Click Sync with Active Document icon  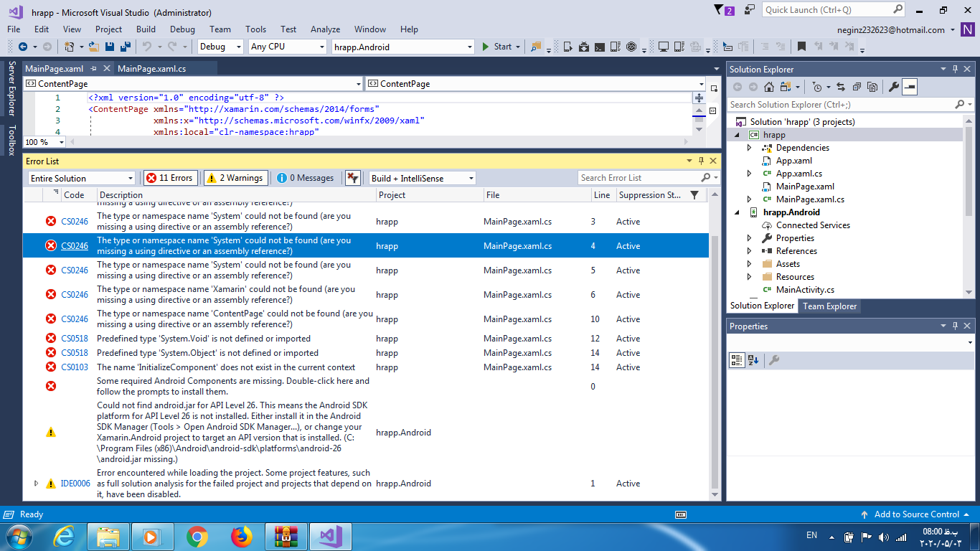click(x=841, y=87)
